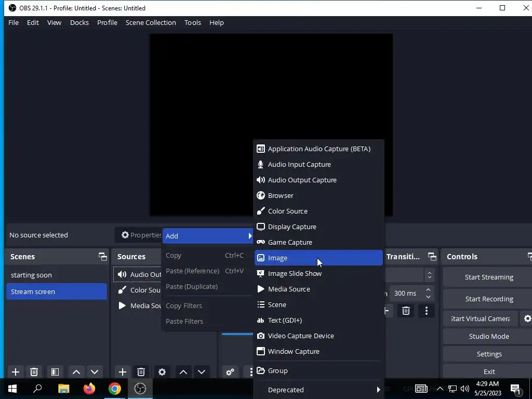Add a source with plus icon
Image resolution: width=532 pixels, height=399 pixels.
[123, 372]
